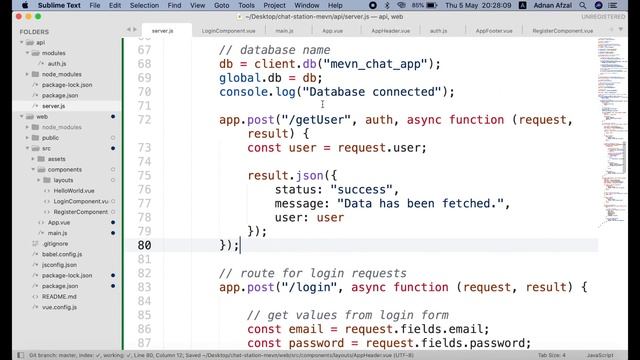Click line number 72 in the gutter
This screenshot has width=640, height=360.
[144, 120]
